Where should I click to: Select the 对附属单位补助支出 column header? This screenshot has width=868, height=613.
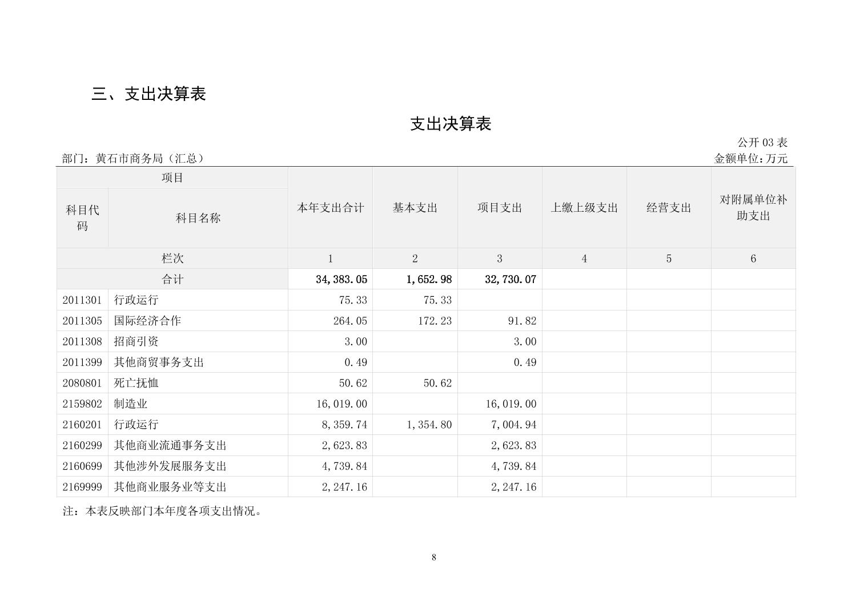pyautogui.click(x=753, y=208)
